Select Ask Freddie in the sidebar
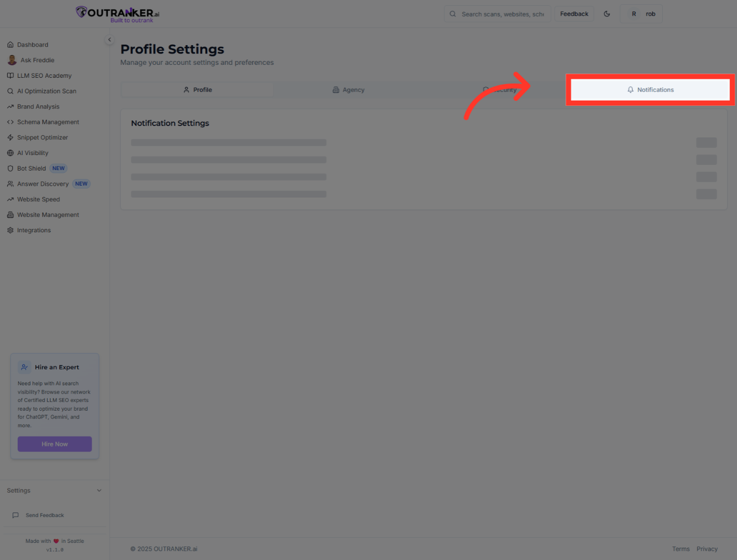 (x=36, y=60)
